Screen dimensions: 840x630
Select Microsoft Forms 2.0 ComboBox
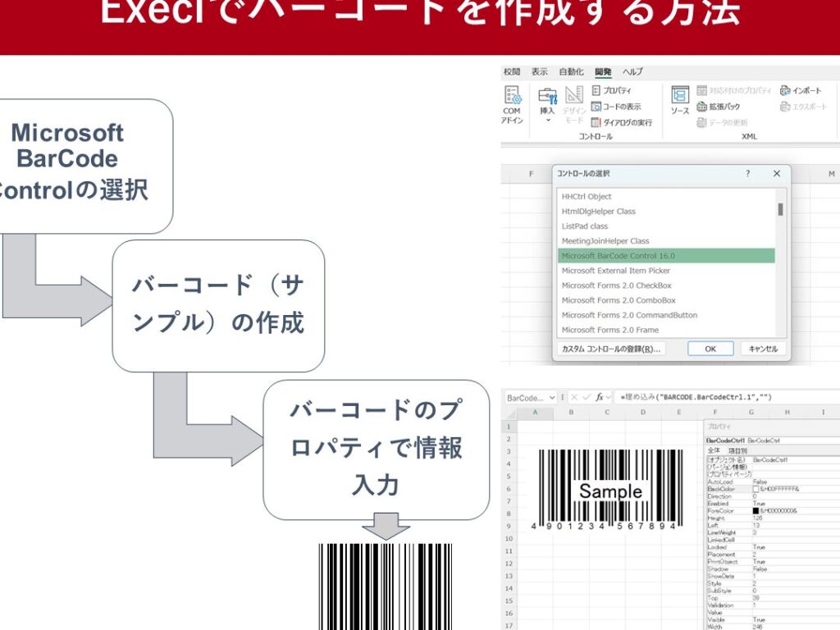click(x=666, y=300)
